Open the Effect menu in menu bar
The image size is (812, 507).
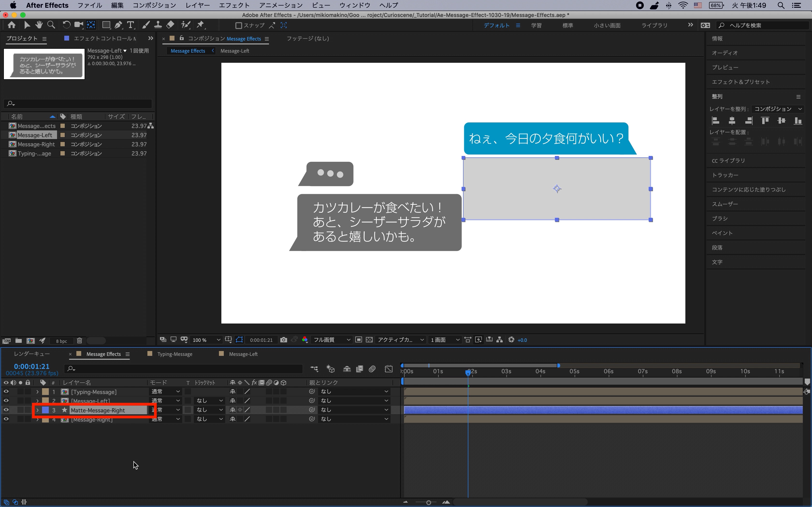(234, 5)
